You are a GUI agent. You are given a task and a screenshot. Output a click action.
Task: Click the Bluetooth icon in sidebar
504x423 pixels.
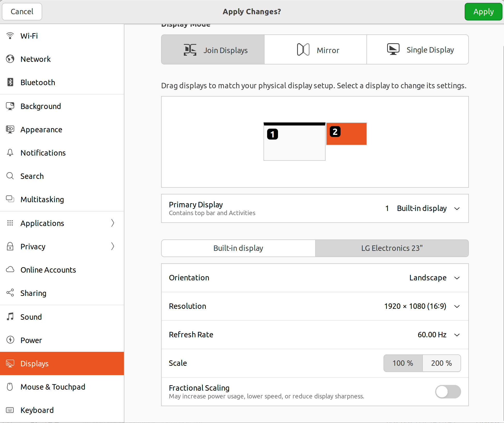[10, 82]
